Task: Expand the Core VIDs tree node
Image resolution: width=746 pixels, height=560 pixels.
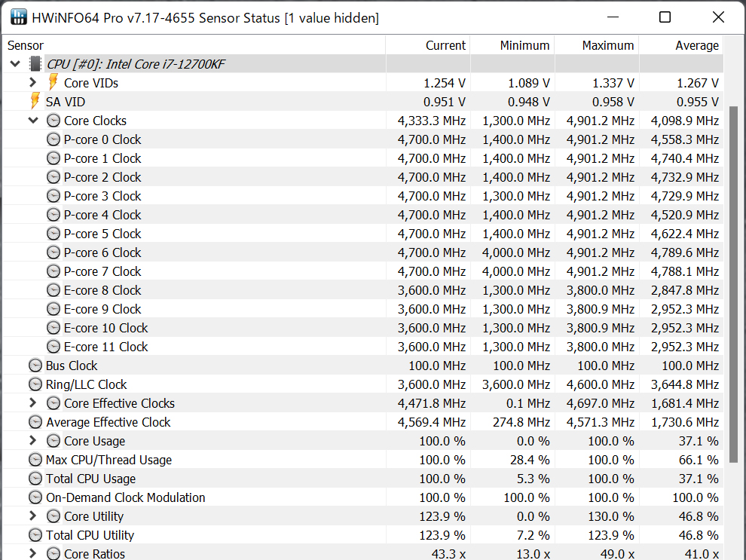Action: click(x=32, y=83)
